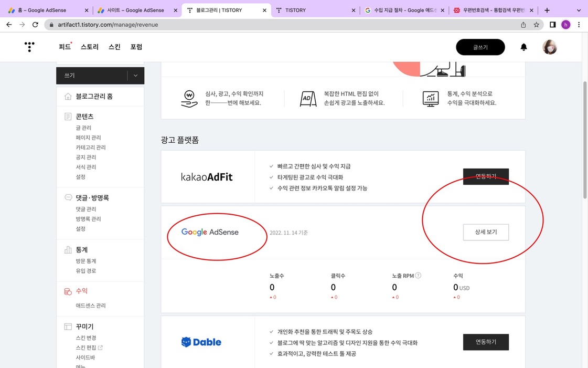Click the external link icon beside 스킨 편집

pyautogui.click(x=101, y=348)
